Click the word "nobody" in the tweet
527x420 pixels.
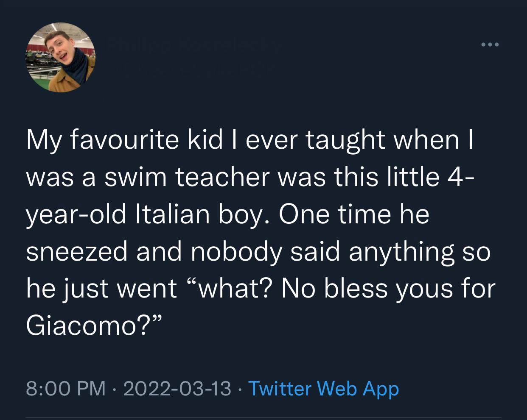pyautogui.click(x=237, y=253)
